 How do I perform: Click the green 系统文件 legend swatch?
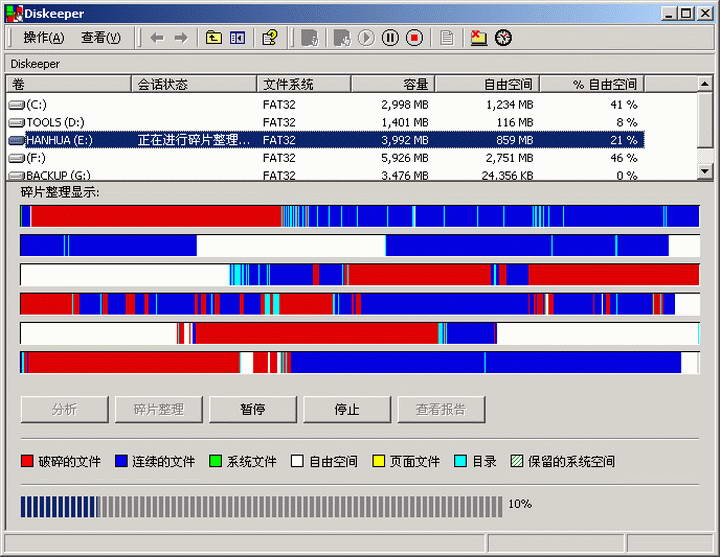coord(215,461)
